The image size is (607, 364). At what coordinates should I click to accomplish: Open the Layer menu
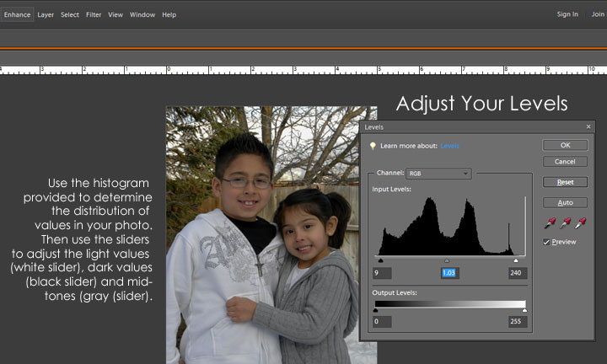(46, 14)
